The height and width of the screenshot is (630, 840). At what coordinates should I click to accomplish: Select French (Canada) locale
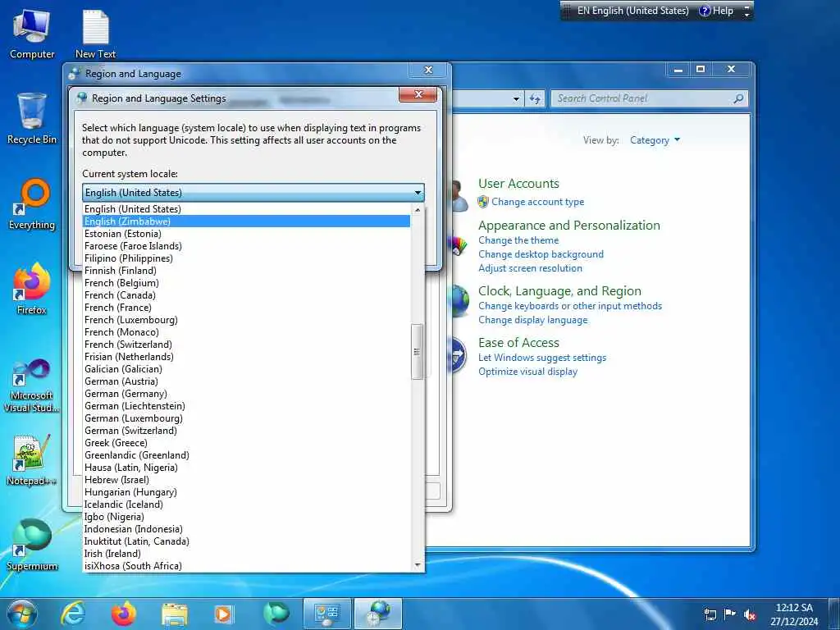[x=247, y=295]
